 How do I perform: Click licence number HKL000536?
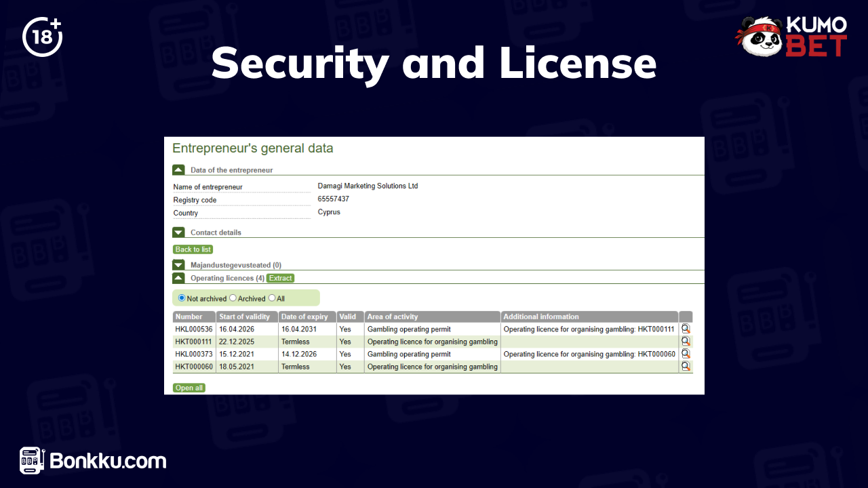point(194,329)
